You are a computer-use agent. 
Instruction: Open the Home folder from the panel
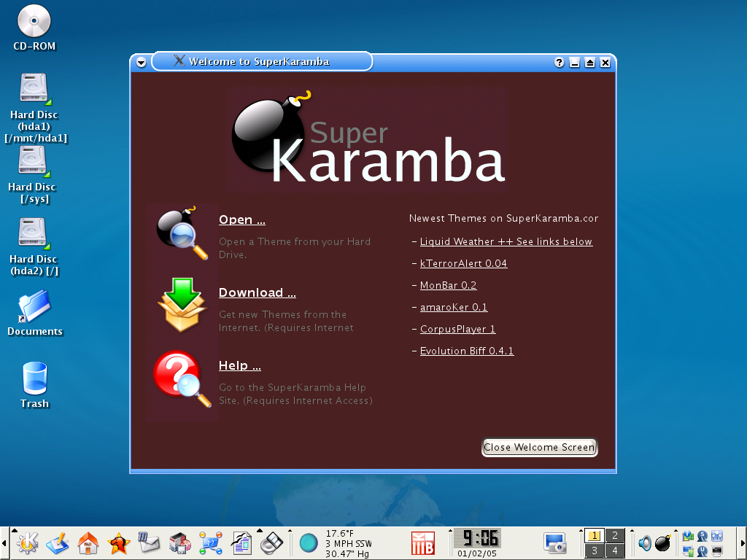88,542
